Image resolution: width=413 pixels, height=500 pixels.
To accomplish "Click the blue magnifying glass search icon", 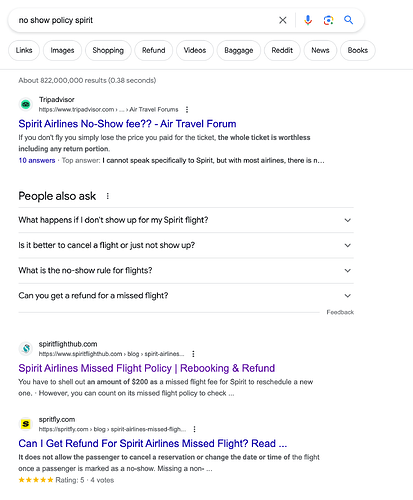I will point(348,20).
